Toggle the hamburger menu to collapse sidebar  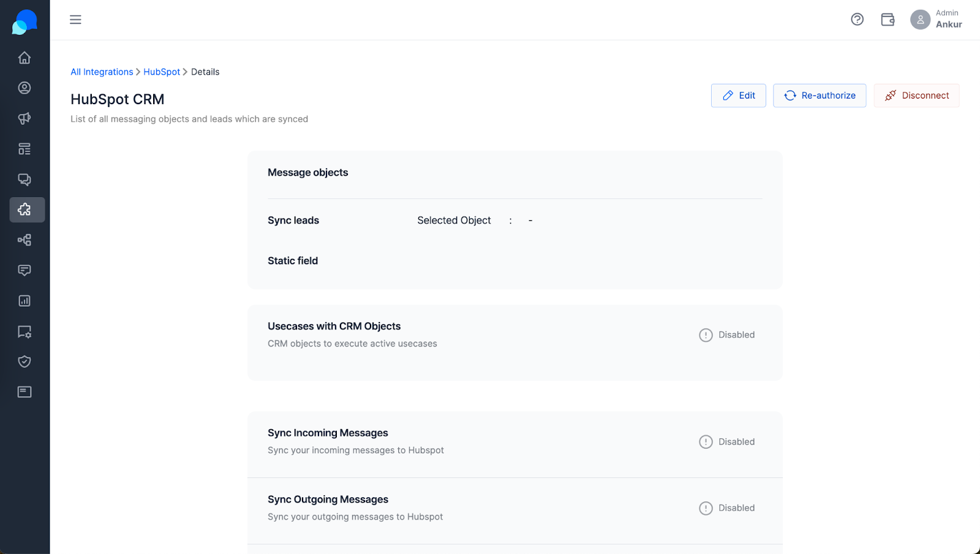tap(75, 20)
